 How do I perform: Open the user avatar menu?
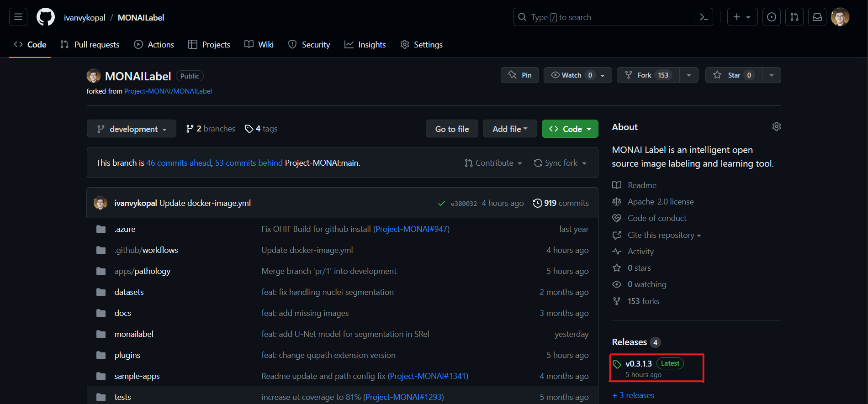point(840,17)
